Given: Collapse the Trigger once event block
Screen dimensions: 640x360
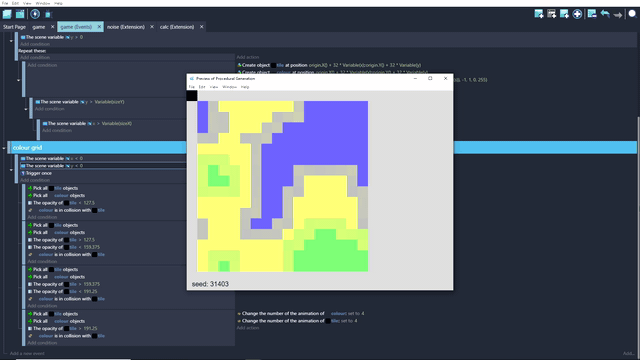Looking at the screenshot, I should pos(11,169).
